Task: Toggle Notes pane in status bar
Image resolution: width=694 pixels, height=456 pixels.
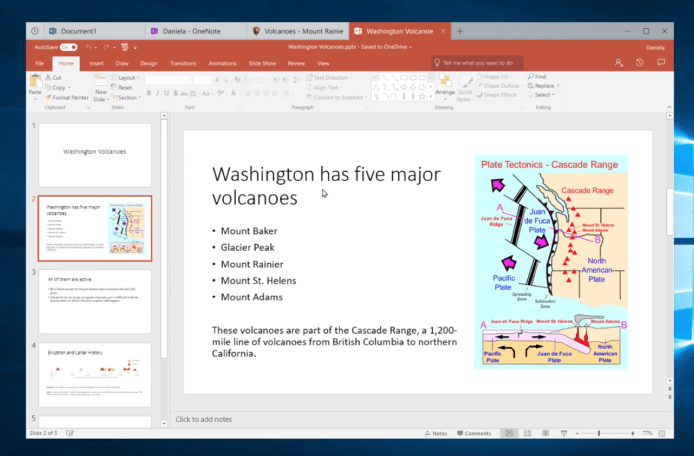Action: coord(436,433)
